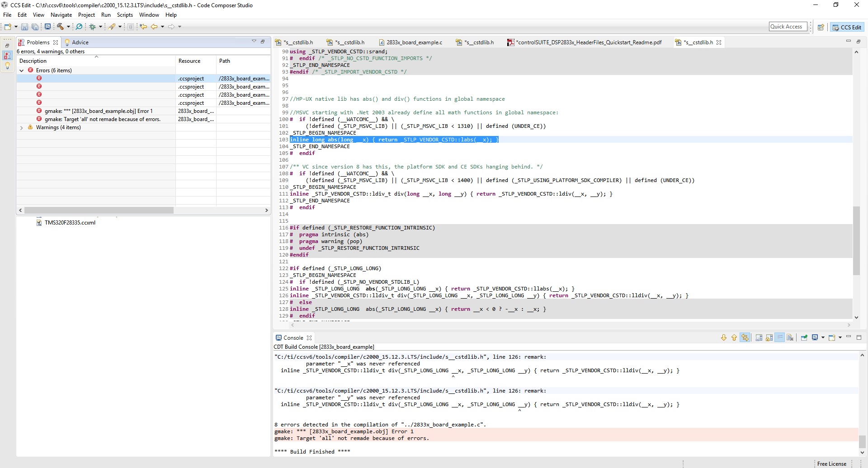This screenshot has height=468, width=868.
Task: Pin the Console view
Action: click(804, 338)
